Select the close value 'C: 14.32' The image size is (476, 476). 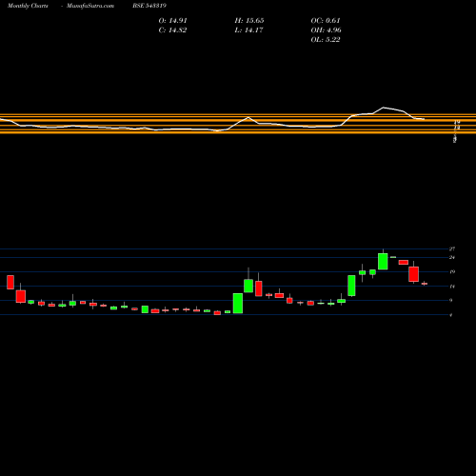click(172, 30)
